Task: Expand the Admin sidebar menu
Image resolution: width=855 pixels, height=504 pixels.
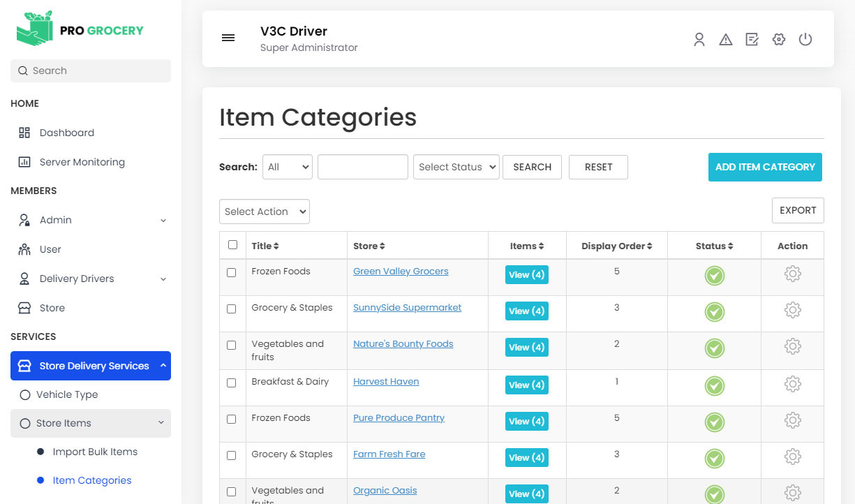Action: click(x=91, y=220)
